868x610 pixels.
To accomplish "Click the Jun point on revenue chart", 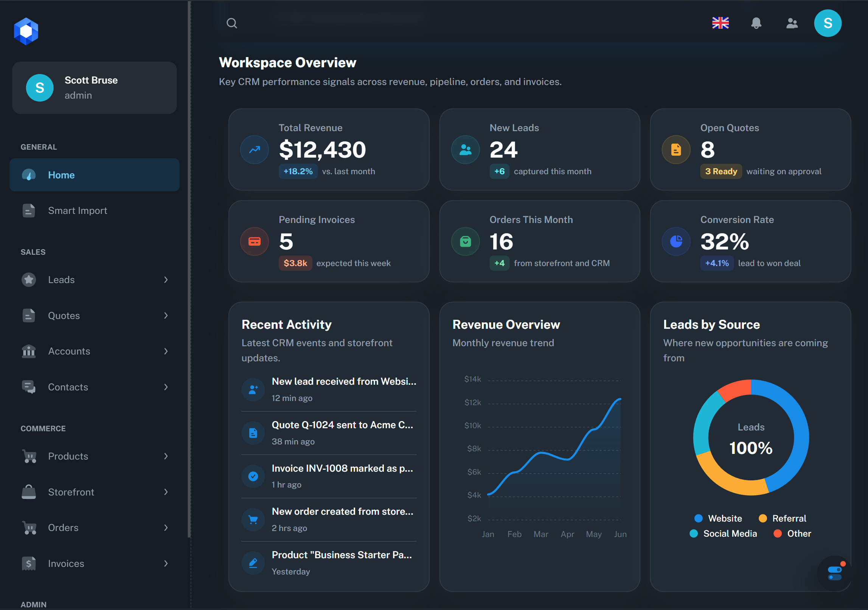I will (x=620, y=399).
